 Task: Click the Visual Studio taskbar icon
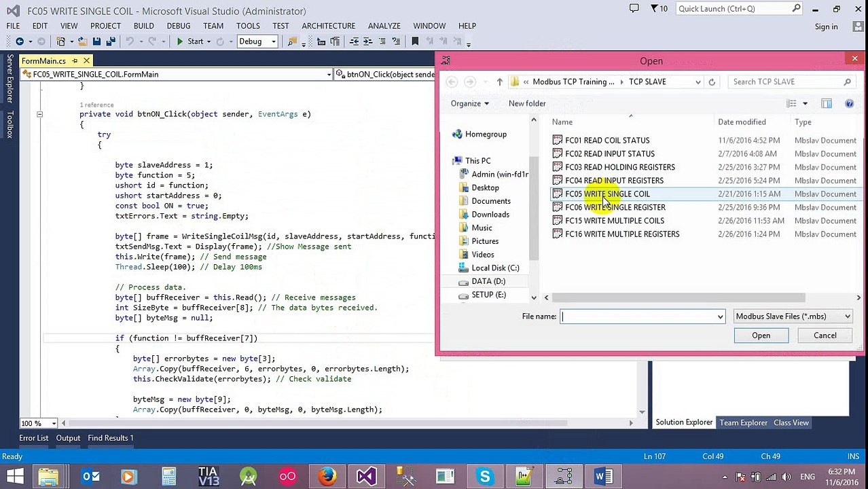click(366, 476)
